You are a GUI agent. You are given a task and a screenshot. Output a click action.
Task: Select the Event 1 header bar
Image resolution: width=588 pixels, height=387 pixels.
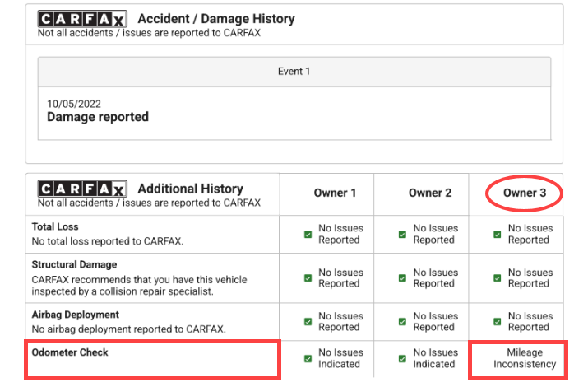coord(294,72)
